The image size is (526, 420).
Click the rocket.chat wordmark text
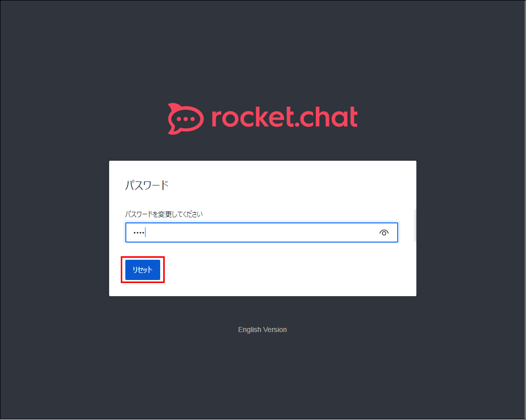click(284, 117)
